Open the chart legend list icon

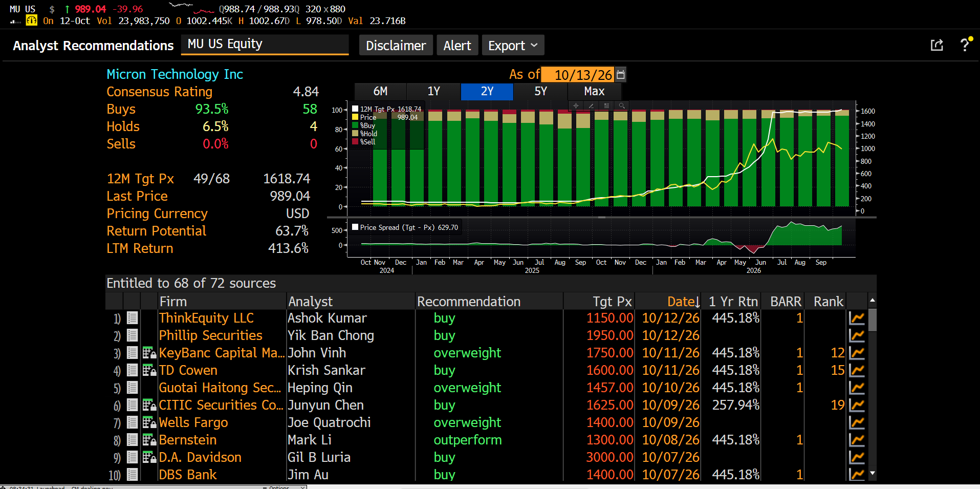607,105
